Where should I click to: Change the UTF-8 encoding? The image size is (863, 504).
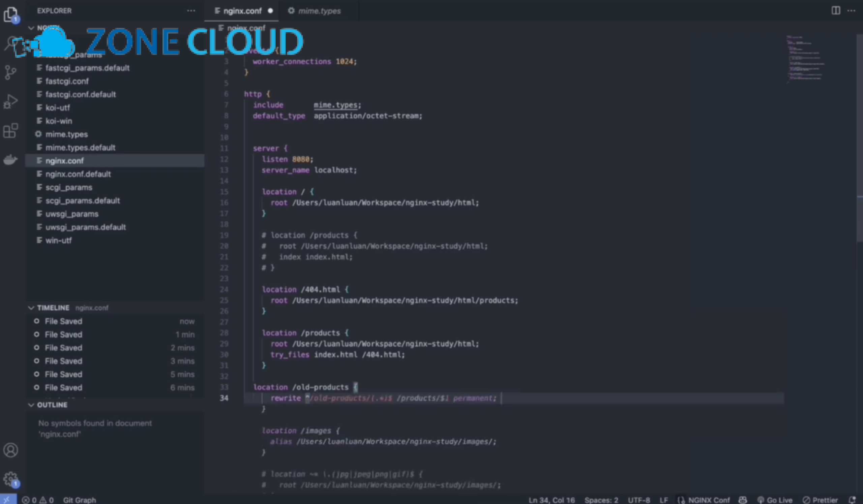click(639, 500)
